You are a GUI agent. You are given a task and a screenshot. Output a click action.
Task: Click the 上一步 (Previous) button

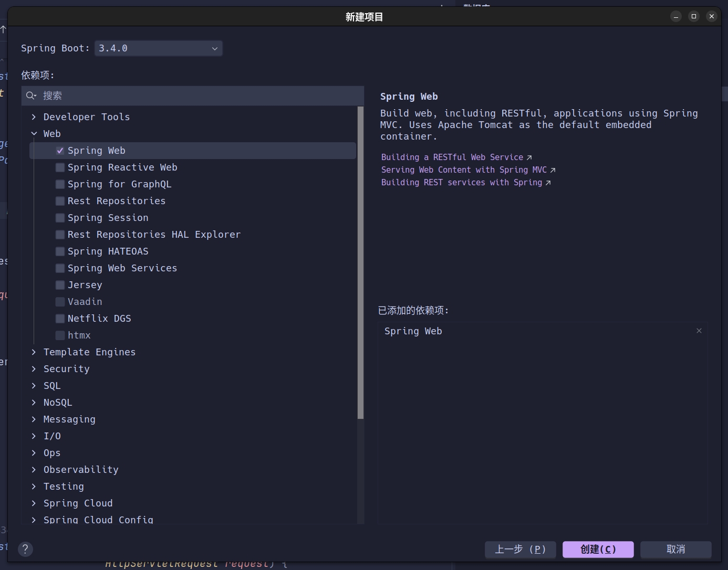520,549
